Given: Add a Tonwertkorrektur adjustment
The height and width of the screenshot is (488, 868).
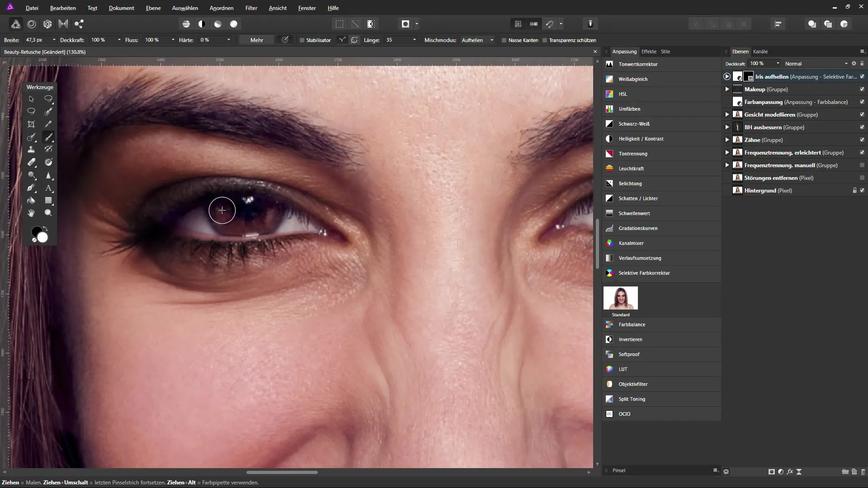Looking at the screenshot, I should 662,64.
